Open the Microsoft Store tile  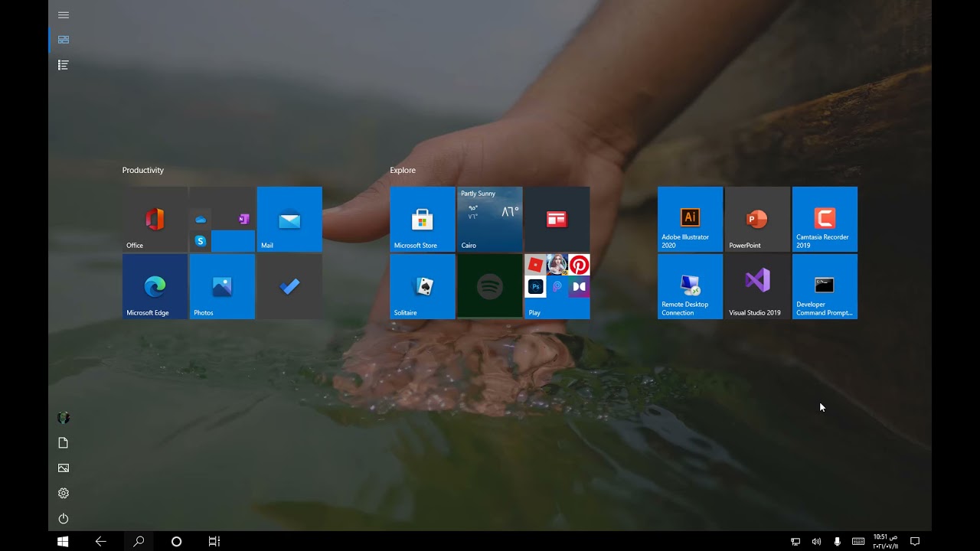click(x=423, y=219)
